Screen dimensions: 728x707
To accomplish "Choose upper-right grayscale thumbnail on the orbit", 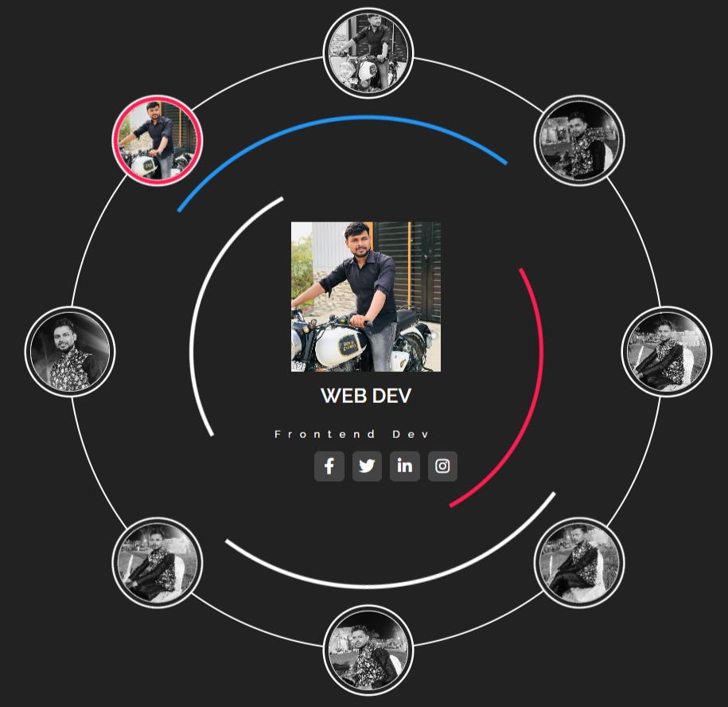I will (579, 141).
